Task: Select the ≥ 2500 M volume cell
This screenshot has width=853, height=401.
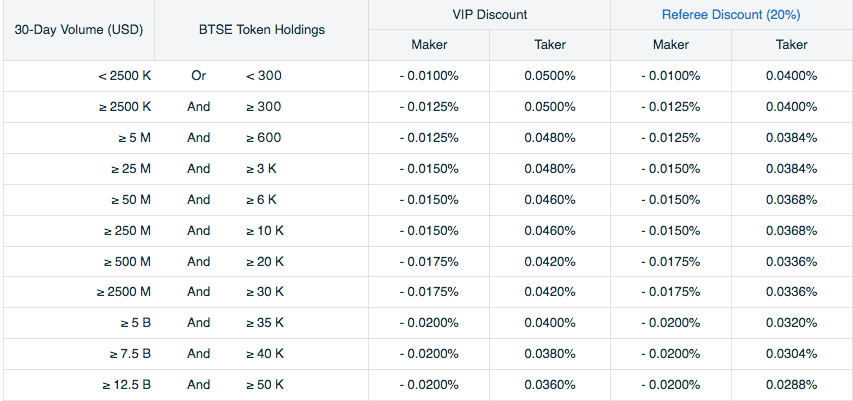Action: [x=124, y=292]
